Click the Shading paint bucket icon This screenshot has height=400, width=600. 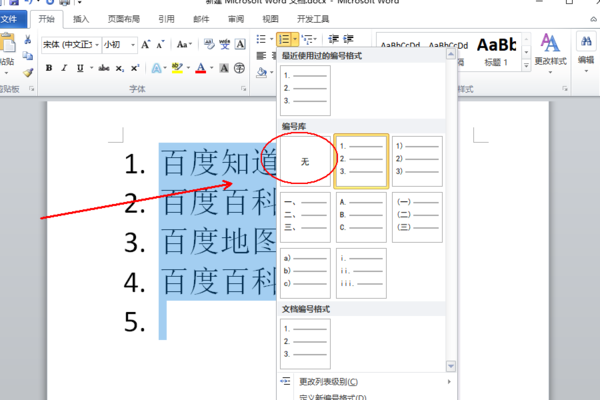262,72
